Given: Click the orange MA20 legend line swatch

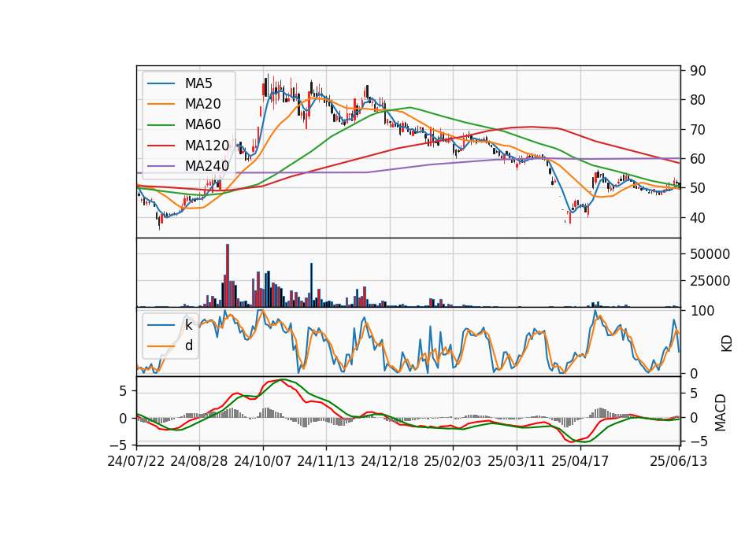Looking at the screenshot, I should click(x=161, y=105).
